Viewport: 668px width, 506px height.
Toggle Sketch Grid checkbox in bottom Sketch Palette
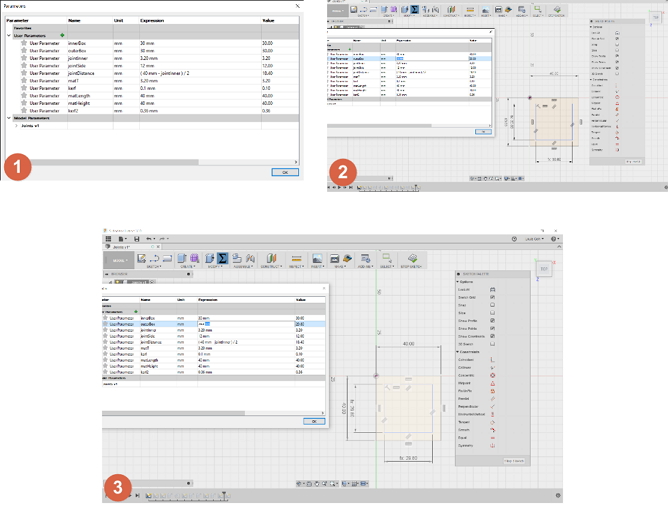point(492,297)
